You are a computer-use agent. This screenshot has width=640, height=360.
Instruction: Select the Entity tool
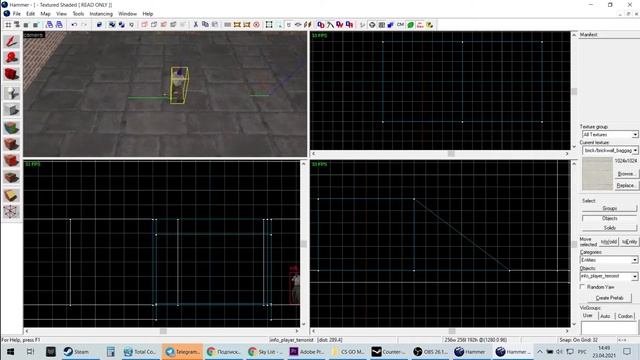point(11,93)
